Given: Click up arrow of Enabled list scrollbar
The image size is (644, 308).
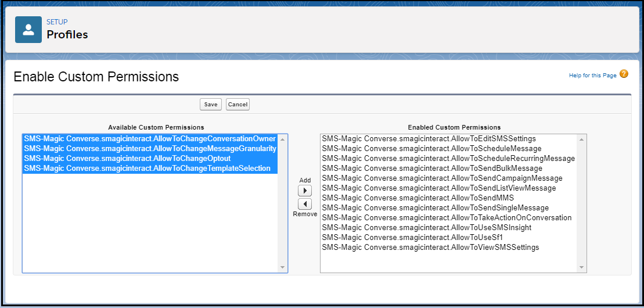Looking at the screenshot, I should point(581,139).
